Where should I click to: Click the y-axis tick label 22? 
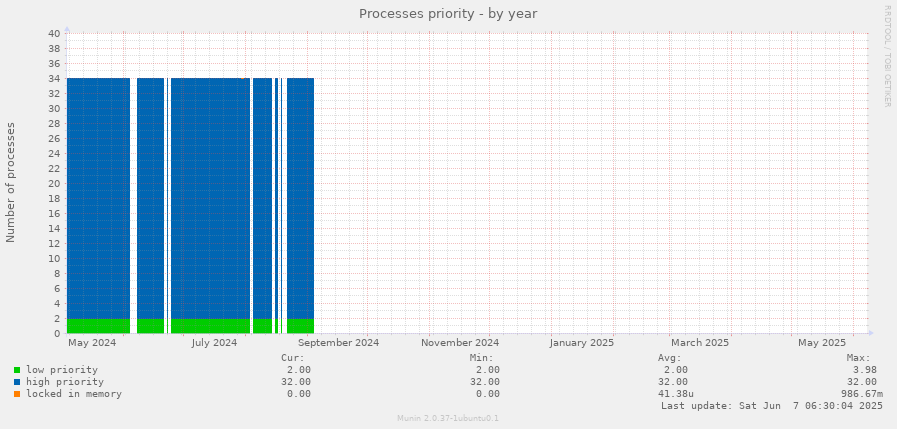[x=54, y=169]
